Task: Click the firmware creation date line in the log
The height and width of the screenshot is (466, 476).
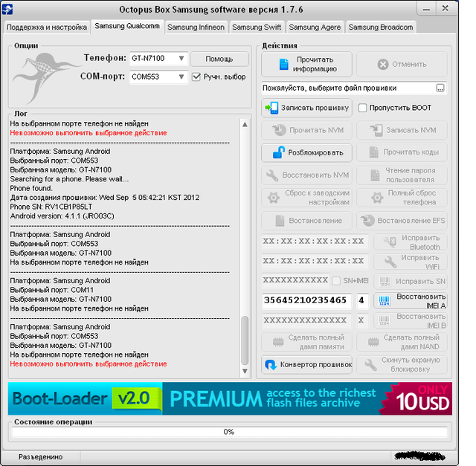Action: pos(105,198)
